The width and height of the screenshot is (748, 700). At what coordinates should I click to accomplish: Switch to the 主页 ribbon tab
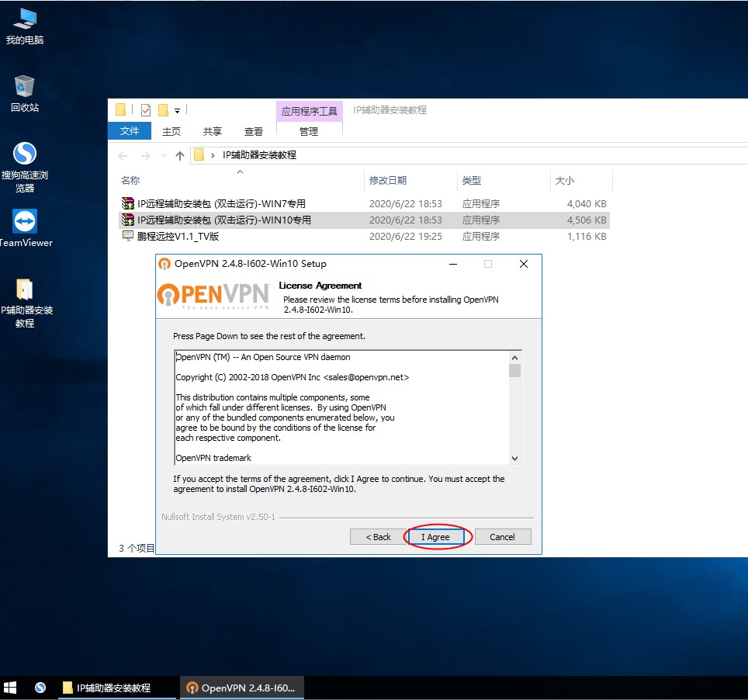pyautogui.click(x=171, y=131)
